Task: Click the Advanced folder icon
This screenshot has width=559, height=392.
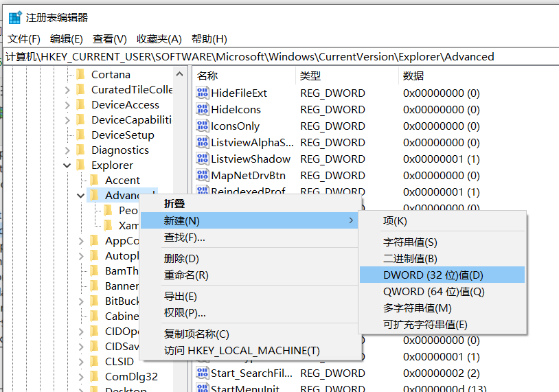Action: click(95, 195)
